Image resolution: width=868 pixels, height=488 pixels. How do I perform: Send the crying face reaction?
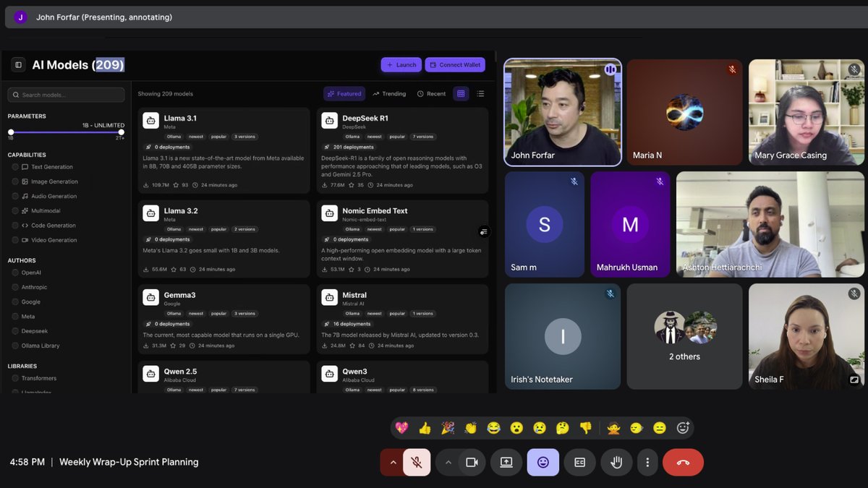[x=540, y=428]
